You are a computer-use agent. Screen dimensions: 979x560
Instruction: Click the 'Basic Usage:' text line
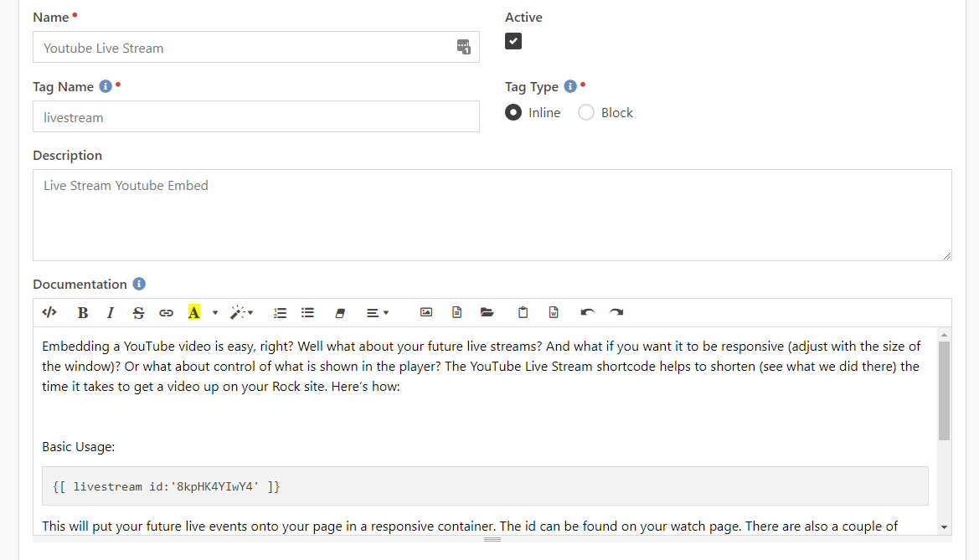(x=79, y=447)
